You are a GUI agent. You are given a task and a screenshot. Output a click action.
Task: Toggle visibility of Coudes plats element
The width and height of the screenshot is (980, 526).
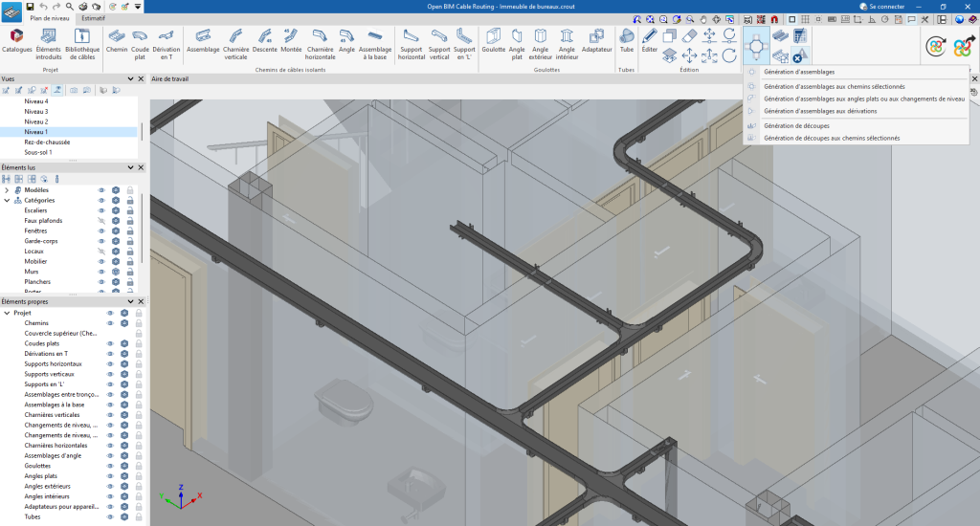point(110,343)
